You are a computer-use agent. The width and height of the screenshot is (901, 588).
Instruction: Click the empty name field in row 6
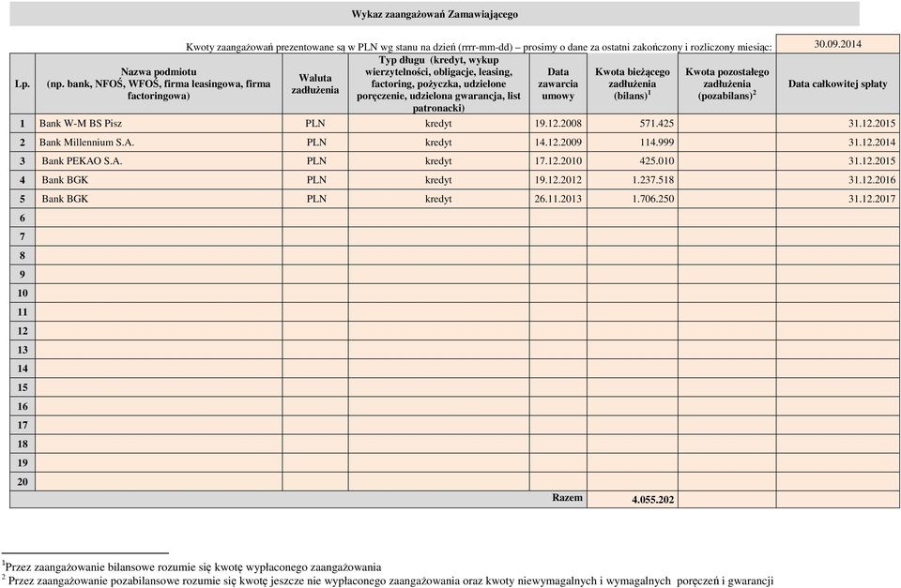(159, 218)
